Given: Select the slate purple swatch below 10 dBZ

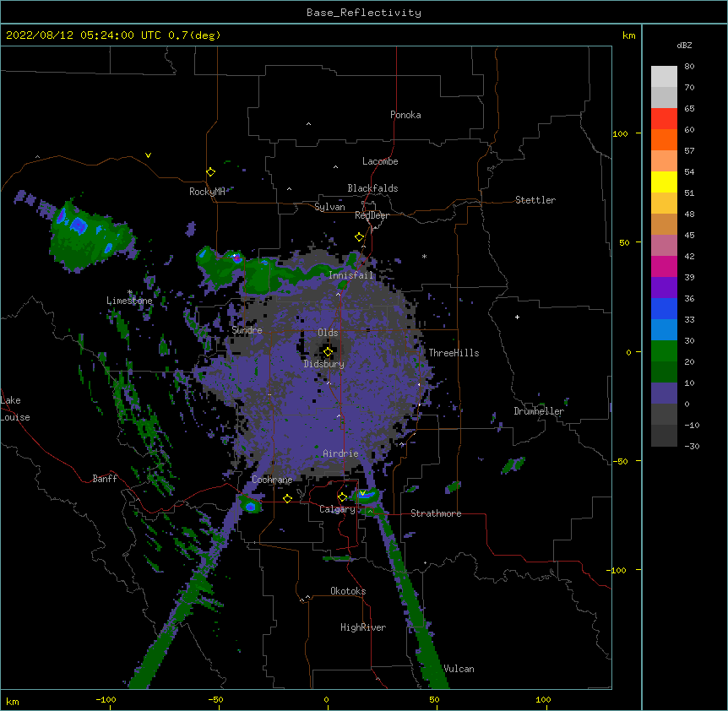Looking at the screenshot, I should (x=664, y=393).
